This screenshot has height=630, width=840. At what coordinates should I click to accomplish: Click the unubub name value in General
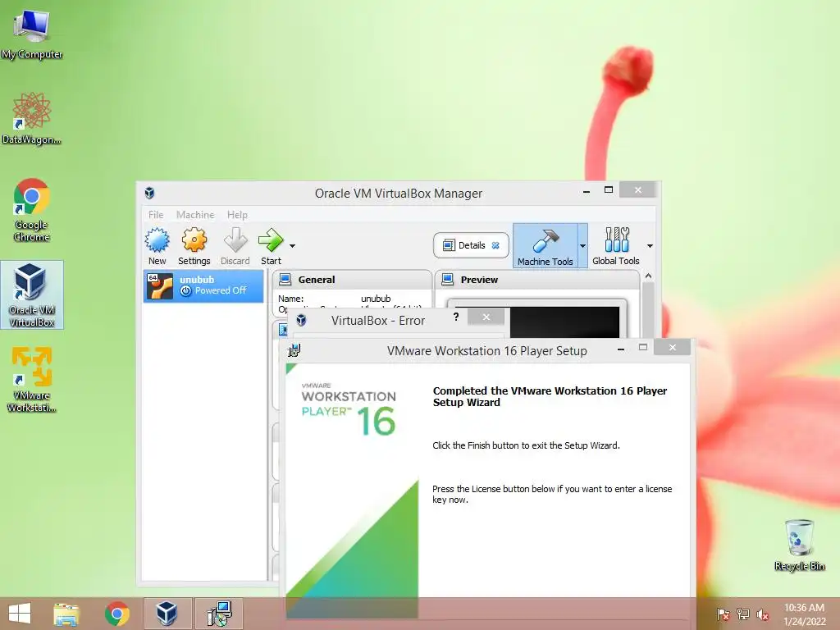376,299
